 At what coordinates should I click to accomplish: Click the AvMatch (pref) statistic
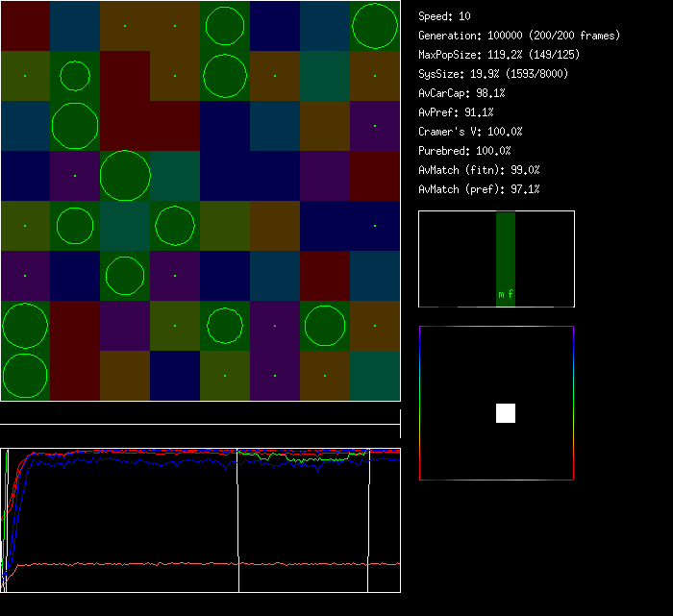click(479, 189)
